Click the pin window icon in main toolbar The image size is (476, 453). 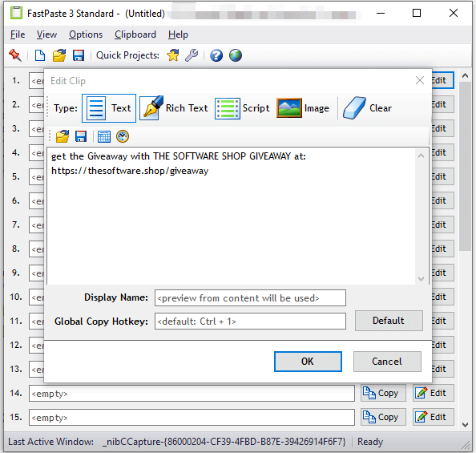15,55
